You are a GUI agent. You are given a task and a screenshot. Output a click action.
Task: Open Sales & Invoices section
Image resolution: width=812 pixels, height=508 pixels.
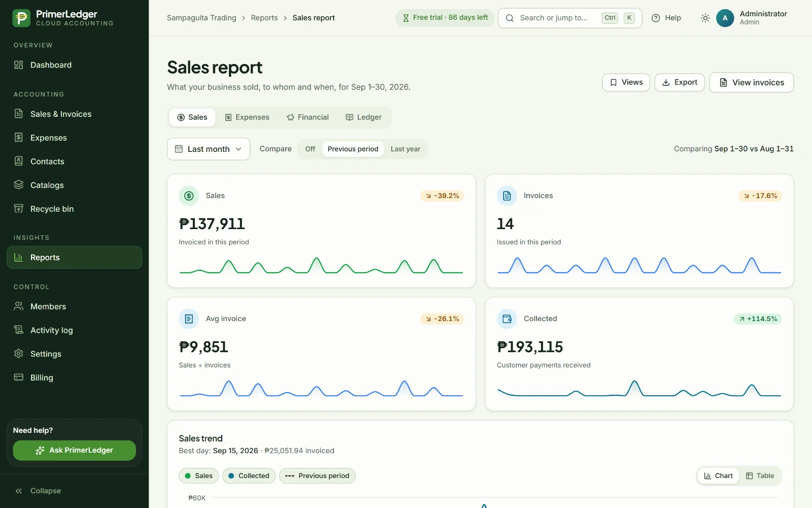click(74, 114)
